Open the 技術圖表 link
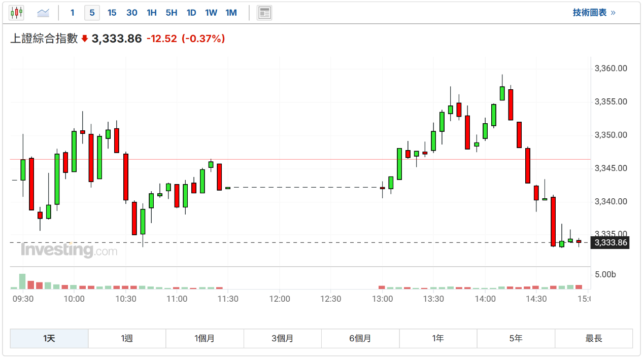Image resolution: width=644 pixels, height=358 pixels. pyautogui.click(x=594, y=13)
